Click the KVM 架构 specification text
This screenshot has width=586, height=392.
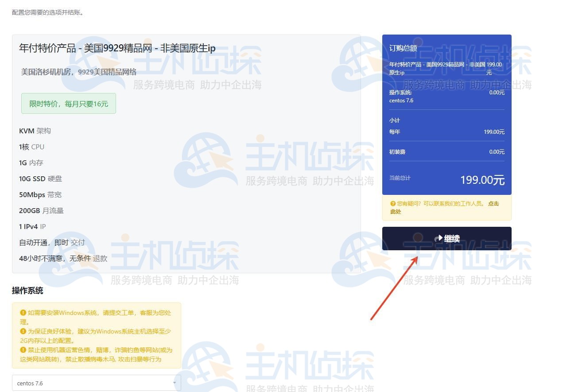31,131
